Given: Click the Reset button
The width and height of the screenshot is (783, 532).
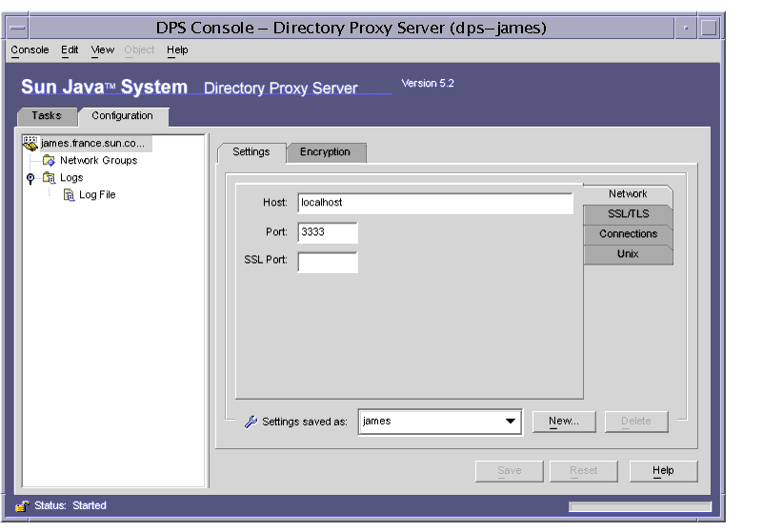Looking at the screenshot, I should (583, 470).
